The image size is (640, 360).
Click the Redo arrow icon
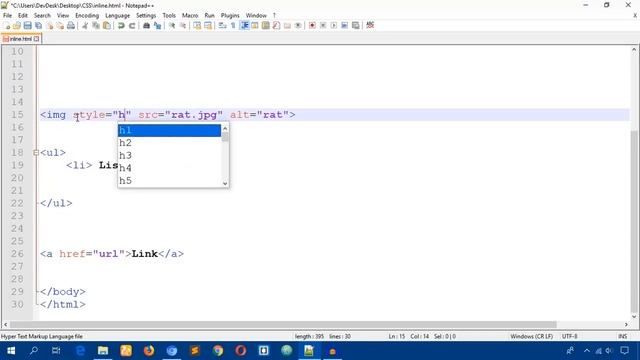pyautogui.click(x=132, y=26)
